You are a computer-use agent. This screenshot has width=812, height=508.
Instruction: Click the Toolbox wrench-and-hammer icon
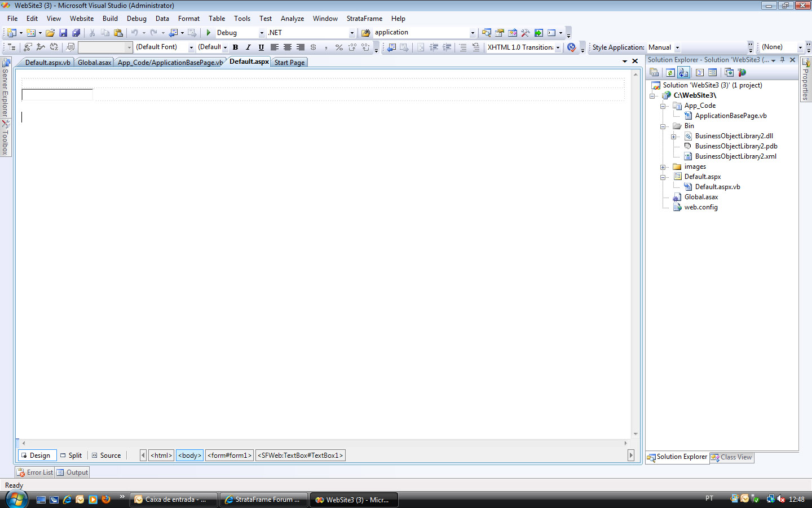pyautogui.click(x=526, y=33)
